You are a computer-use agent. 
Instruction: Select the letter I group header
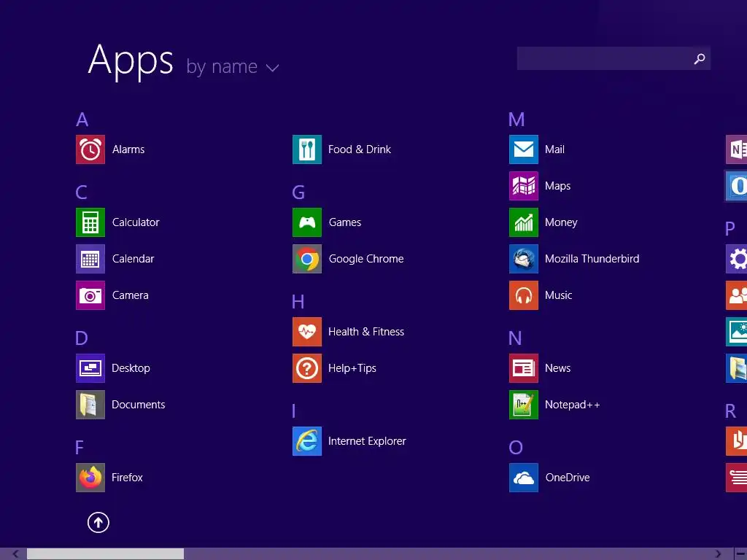pyautogui.click(x=293, y=411)
